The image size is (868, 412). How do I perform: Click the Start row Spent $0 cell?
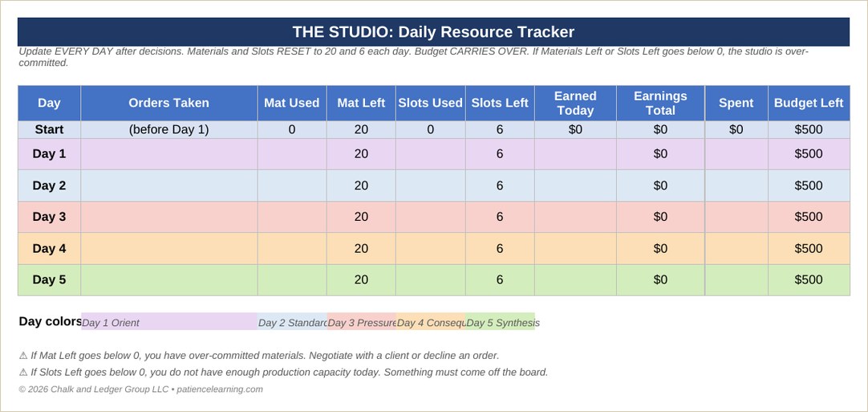pos(736,130)
